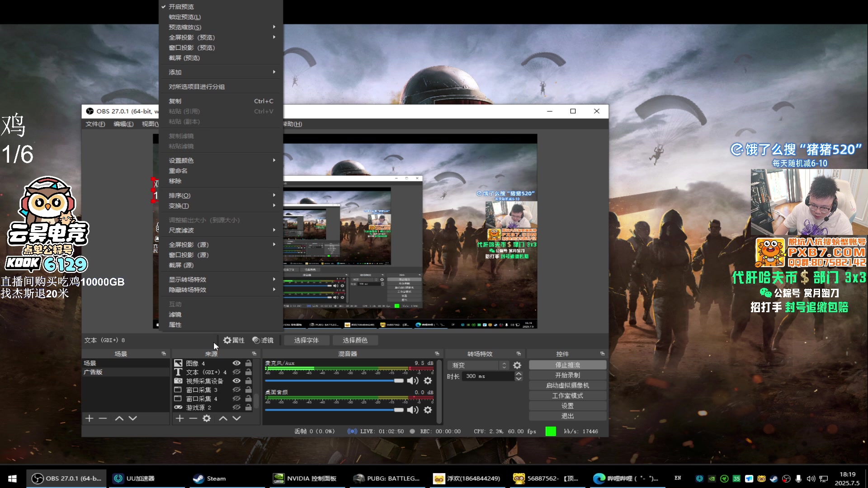Toggle the lock on 文本 (GDI+) 4
The height and width of the screenshot is (488, 868).
point(248,372)
